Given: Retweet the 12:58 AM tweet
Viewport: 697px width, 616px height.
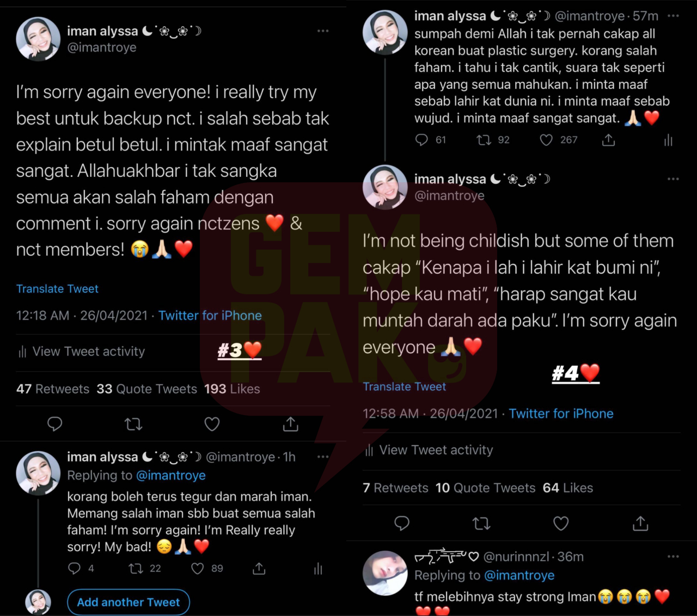Looking at the screenshot, I should click(481, 523).
